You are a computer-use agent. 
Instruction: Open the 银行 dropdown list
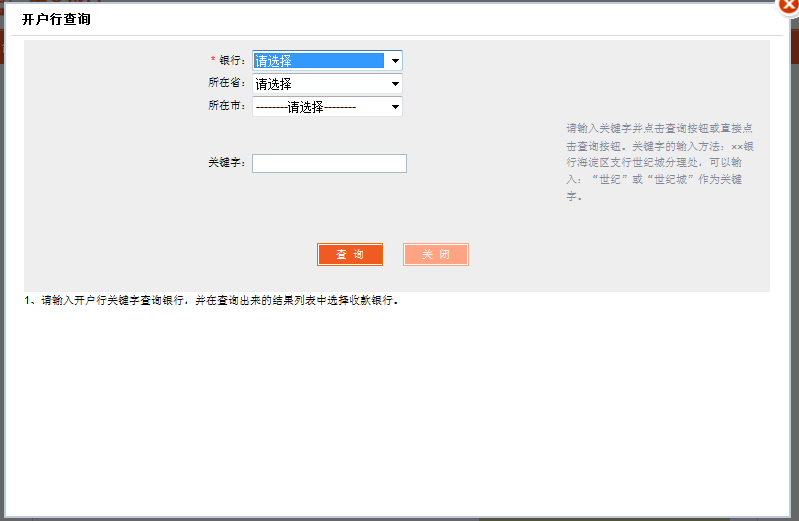coord(319,61)
